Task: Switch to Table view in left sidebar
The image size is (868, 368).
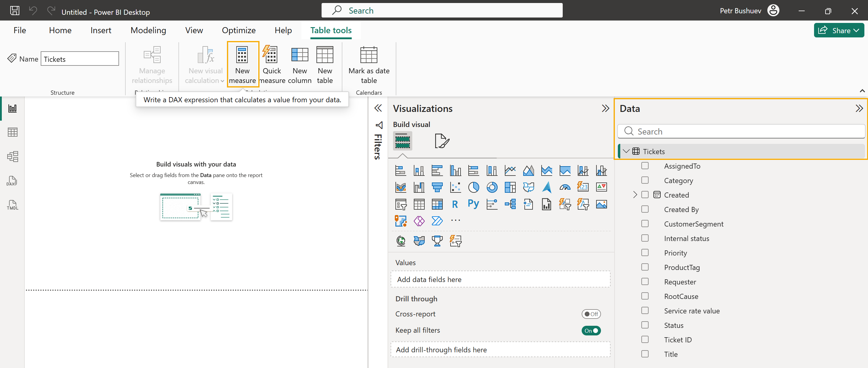Action: 12,132
